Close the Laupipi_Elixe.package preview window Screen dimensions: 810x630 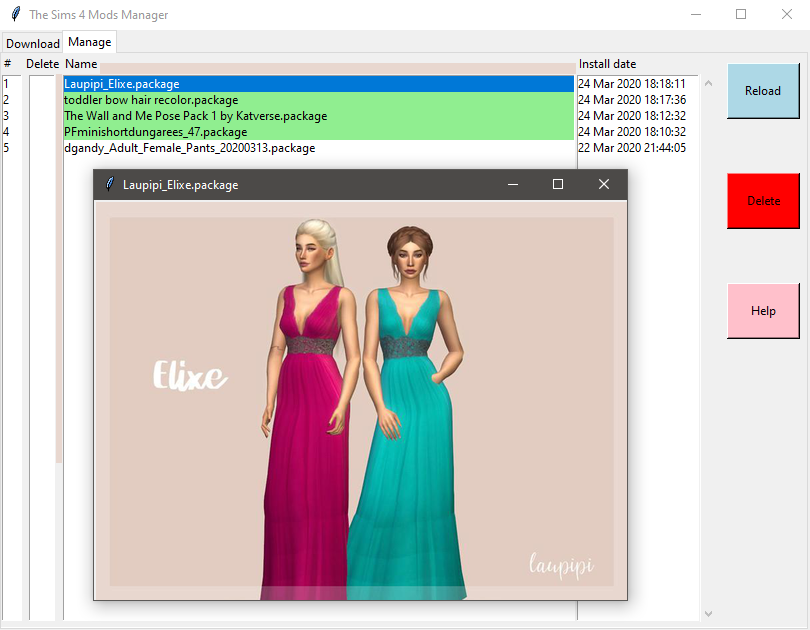click(604, 184)
